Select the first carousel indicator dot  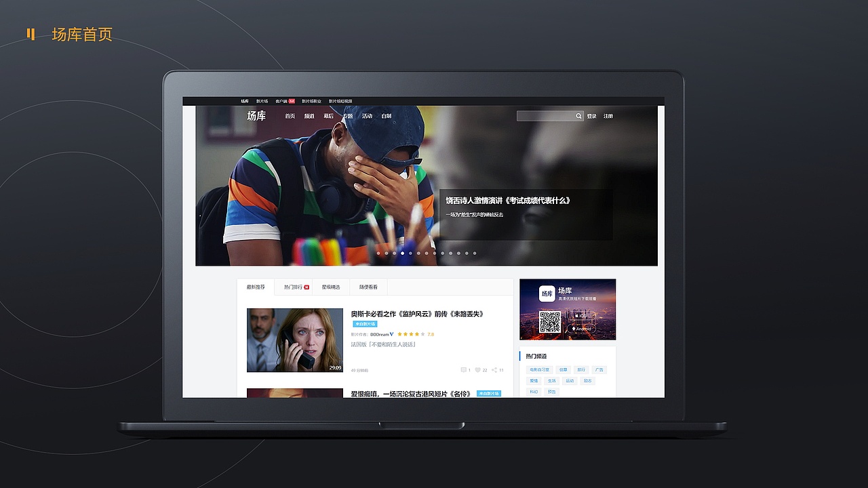pos(378,253)
